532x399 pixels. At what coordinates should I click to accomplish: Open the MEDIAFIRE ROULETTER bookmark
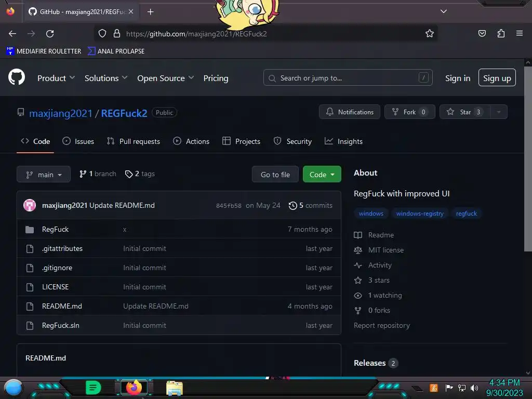(x=44, y=51)
